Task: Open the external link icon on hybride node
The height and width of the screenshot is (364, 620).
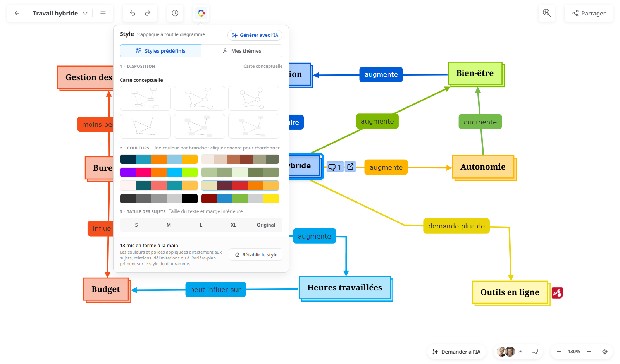Action: [x=350, y=167]
